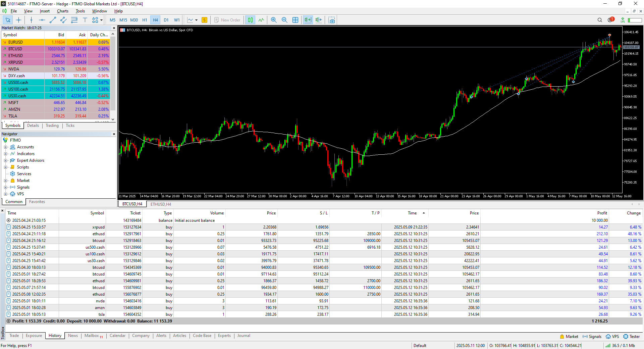Switch to Favorites in Navigator
Image resolution: width=644 pixels, height=349 pixels.
point(37,202)
